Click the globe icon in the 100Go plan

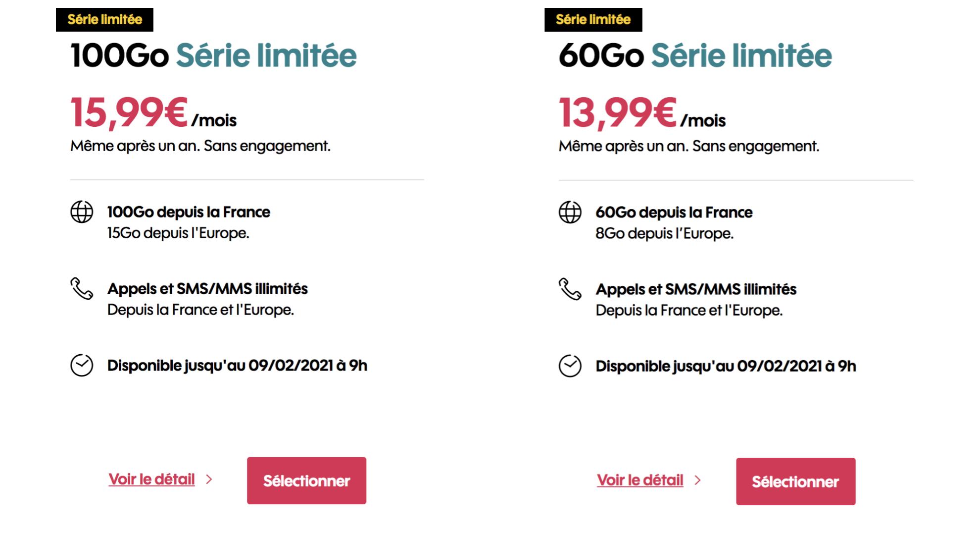82,212
